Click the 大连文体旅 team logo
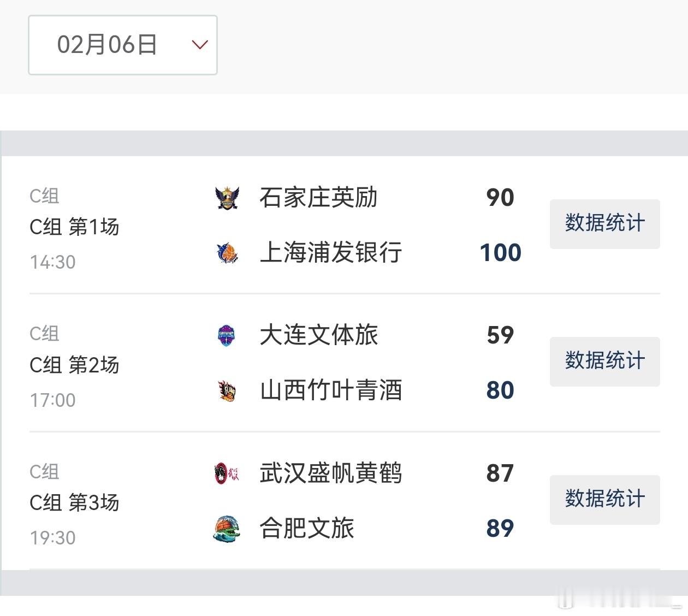This screenshot has height=616, width=688. tap(227, 335)
